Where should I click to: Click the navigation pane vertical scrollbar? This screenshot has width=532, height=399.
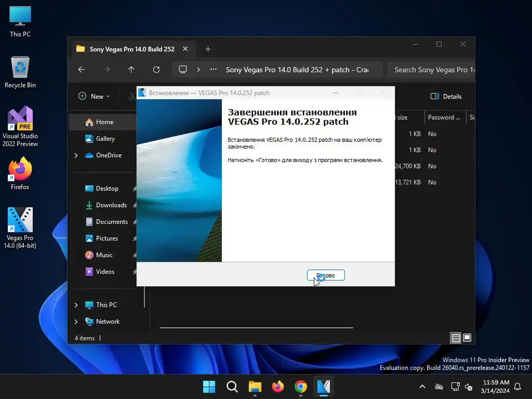[x=144, y=297]
